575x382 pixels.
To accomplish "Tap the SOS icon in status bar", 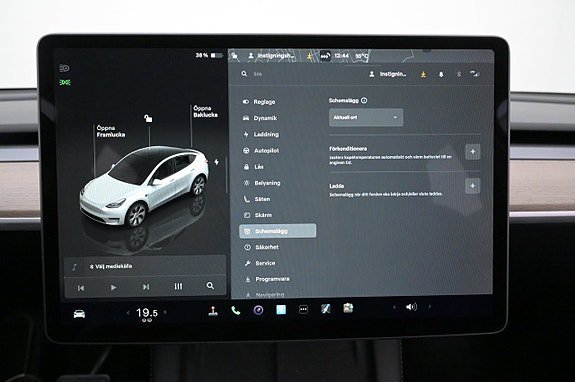I will (325, 56).
